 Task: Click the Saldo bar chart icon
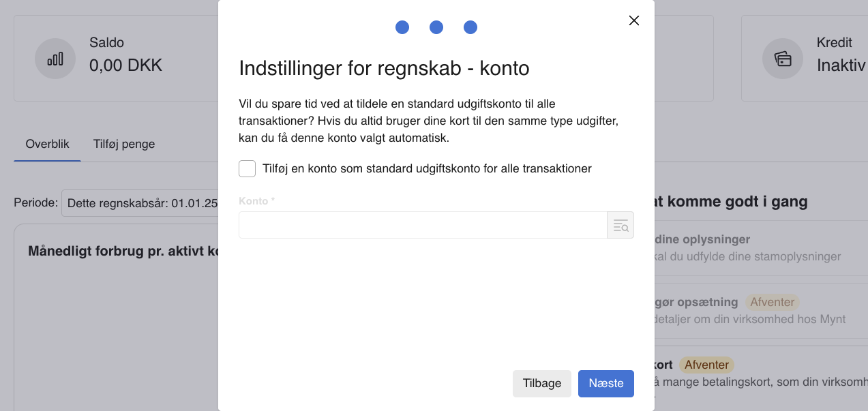(55, 59)
